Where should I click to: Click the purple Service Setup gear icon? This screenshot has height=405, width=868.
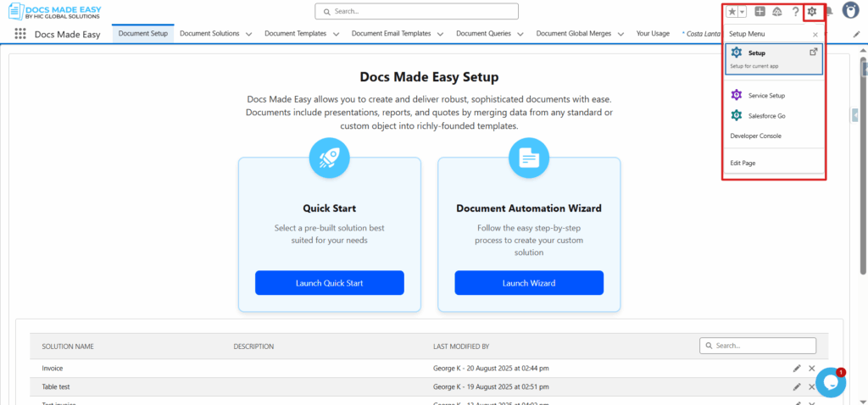click(x=737, y=95)
